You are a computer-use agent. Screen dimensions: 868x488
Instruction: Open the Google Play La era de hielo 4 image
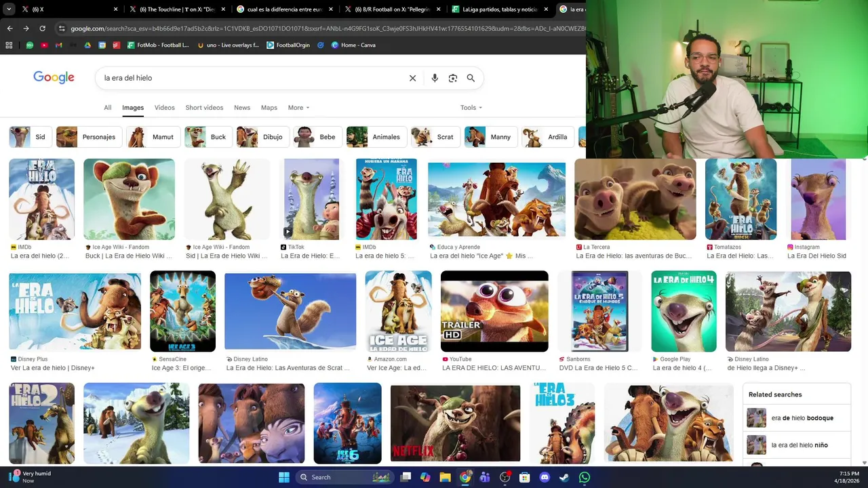pos(684,311)
